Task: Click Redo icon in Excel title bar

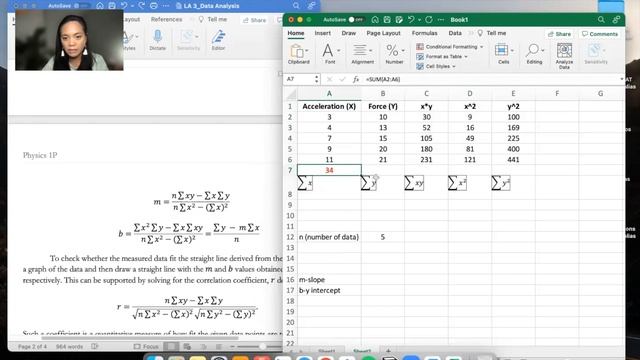Action: [429, 20]
